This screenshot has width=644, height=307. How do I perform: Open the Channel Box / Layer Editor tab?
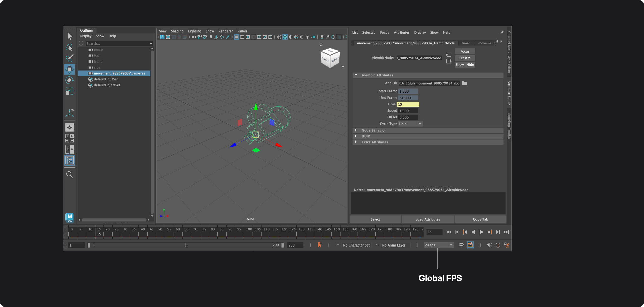(x=509, y=52)
